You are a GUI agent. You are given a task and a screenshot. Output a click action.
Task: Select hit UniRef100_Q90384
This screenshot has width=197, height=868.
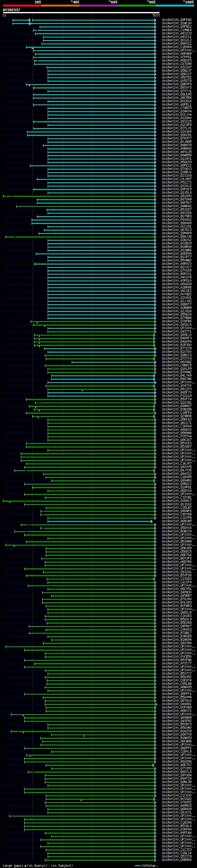[x=177, y=643]
